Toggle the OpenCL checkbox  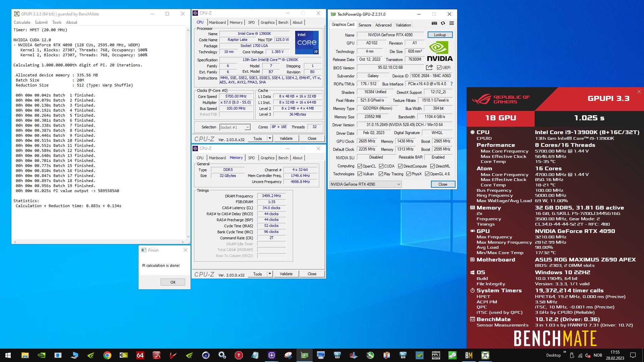tap(360, 166)
